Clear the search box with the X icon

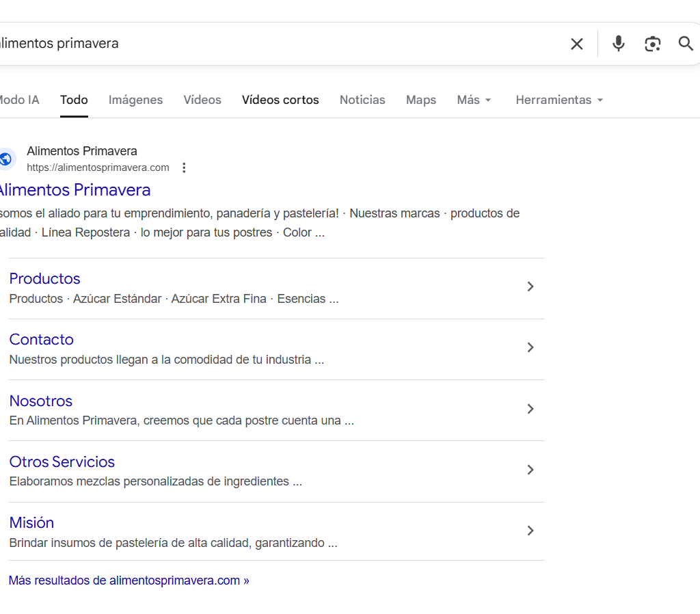point(577,44)
